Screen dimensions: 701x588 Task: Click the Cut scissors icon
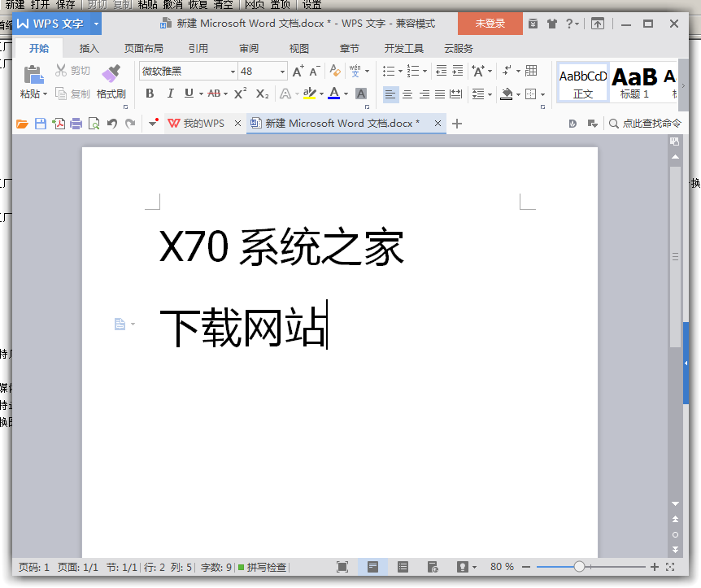tap(61, 70)
